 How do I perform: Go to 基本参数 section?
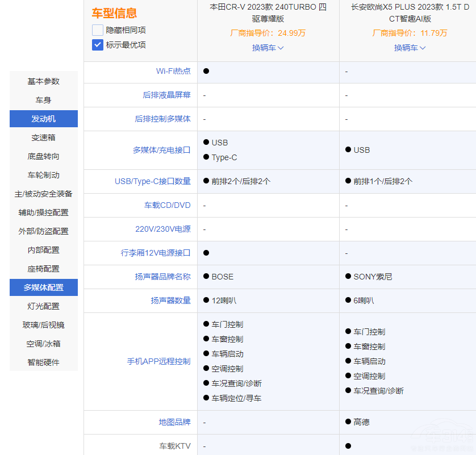[x=43, y=81]
